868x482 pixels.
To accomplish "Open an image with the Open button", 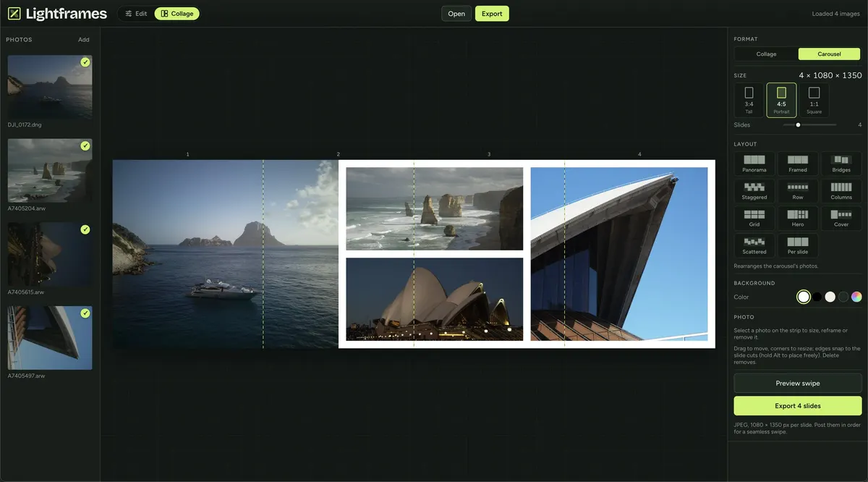I will (456, 14).
